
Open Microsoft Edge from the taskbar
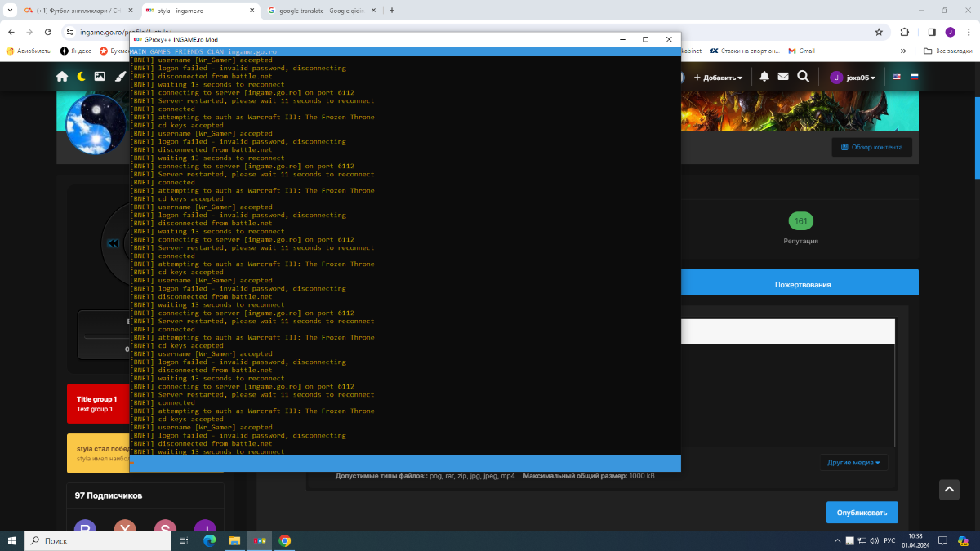tap(209, 540)
